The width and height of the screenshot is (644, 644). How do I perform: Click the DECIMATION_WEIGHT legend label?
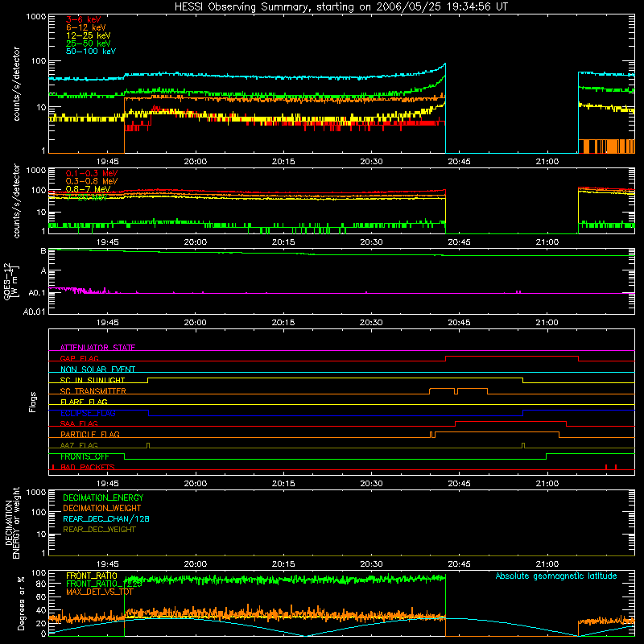point(102,508)
